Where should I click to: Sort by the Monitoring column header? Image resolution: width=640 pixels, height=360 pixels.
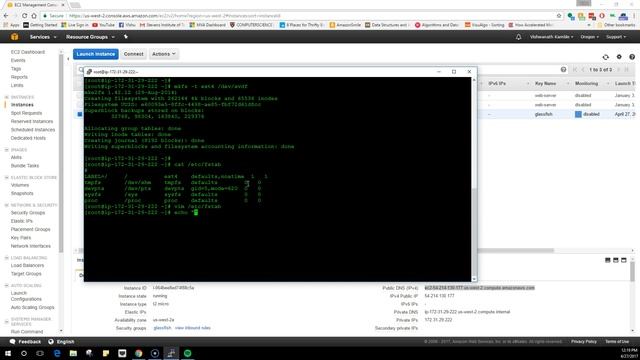pyautogui.click(x=587, y=84)
